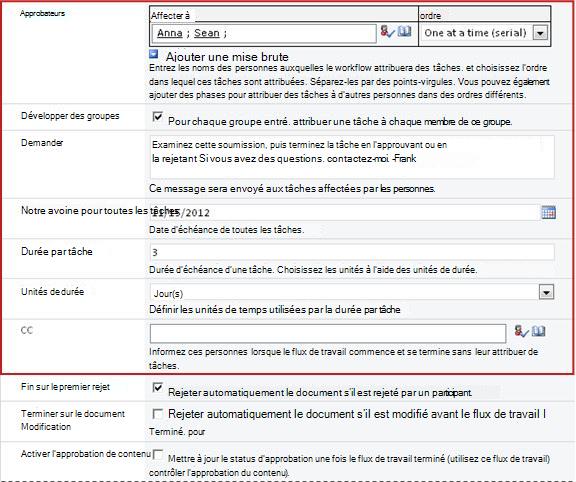Screen dimensions: 576x482
Task: Click the 'Affecter à' column header
Action: 170,15
